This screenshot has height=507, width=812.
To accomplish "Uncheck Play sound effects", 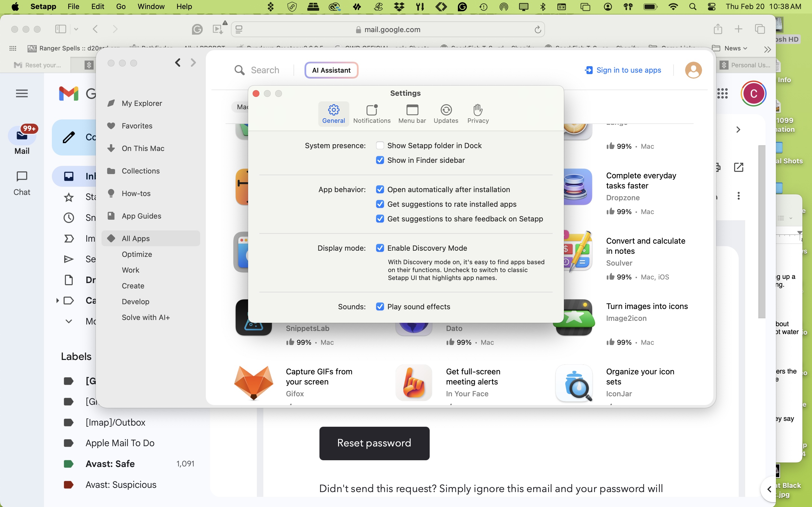I will 380,306.
